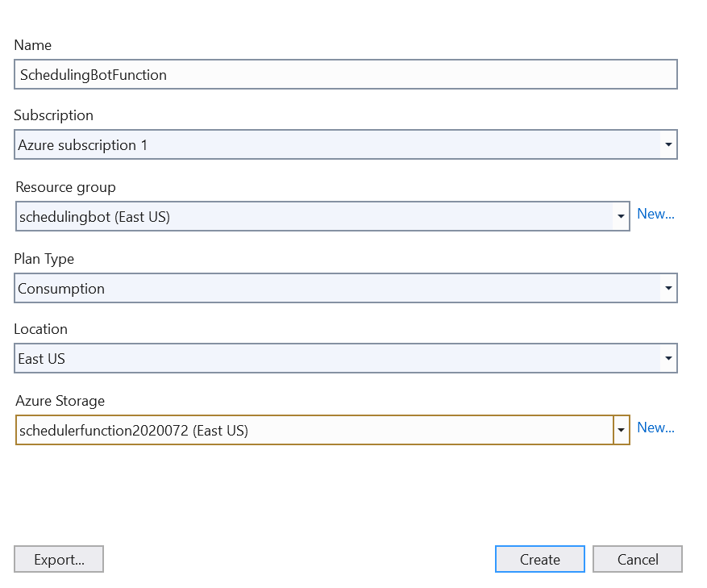
Task: Click the Azure Storage dropdown arrow
Action: 621,431
